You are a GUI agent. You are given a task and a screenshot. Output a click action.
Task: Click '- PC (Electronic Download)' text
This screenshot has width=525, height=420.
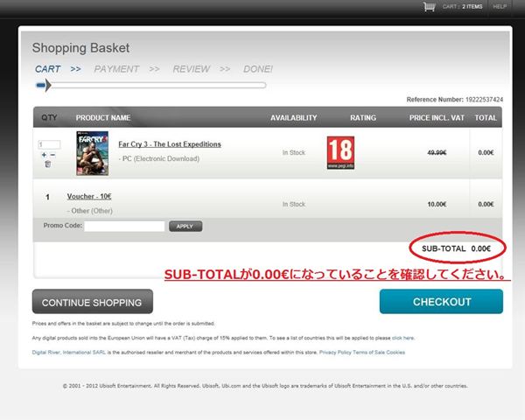tap(158, 158)
